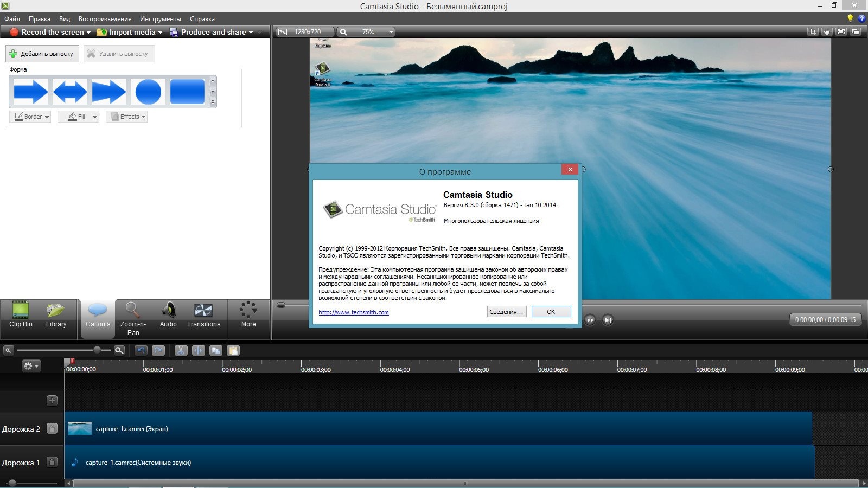Close the О программе dialog
Image resolution: width=868 pixels, height=488 pixels.
pyautogui.click(x=570, y=170)
